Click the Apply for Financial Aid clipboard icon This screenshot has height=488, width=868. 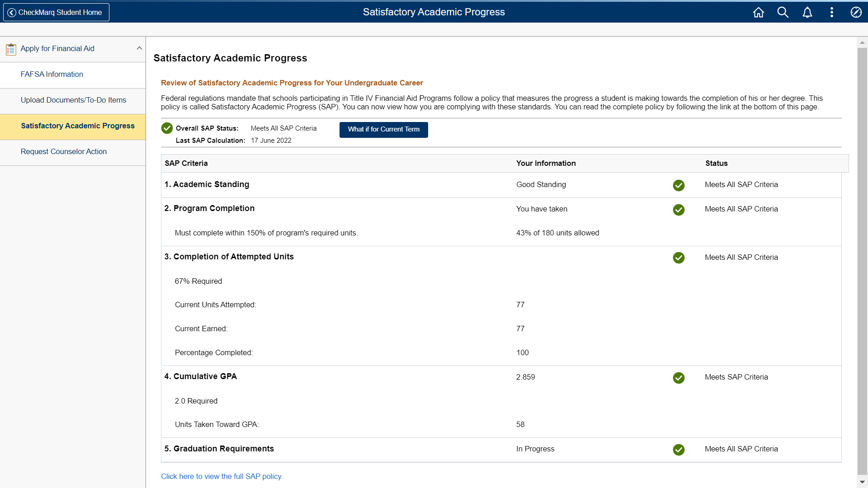click(x=11, y=49)
